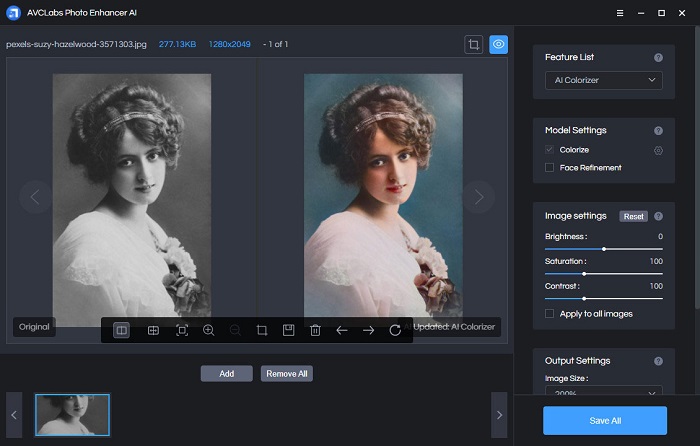700x446 pixels.
Task: Click the Remove All button
Action: coord(287,374)
